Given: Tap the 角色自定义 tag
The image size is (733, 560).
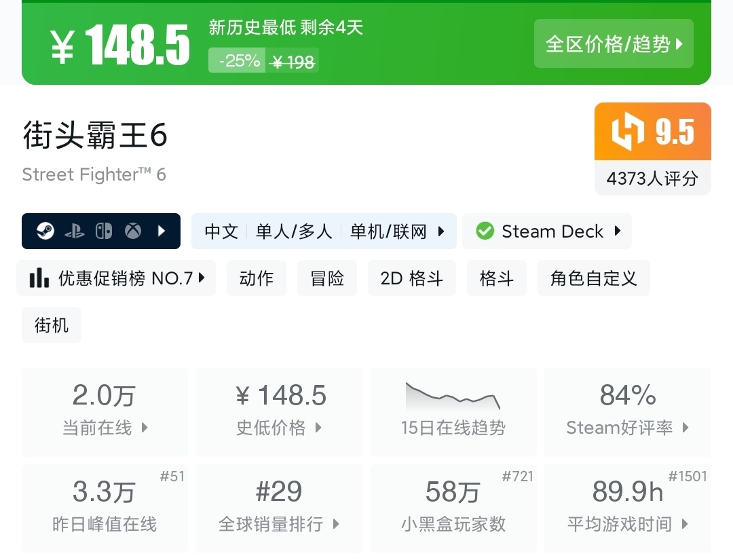Looking at the screenshot, I should 593,278.
